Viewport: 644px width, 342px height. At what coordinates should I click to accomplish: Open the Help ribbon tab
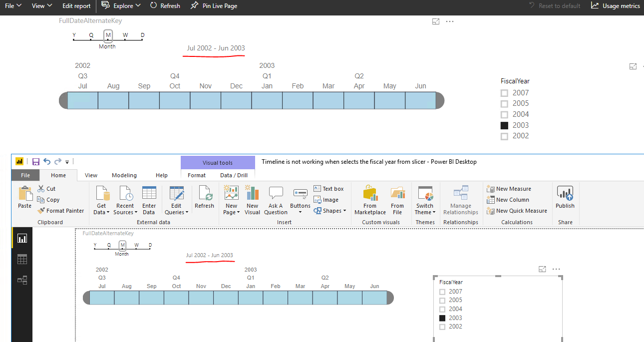pyautogui.click(x=162, y=175)
